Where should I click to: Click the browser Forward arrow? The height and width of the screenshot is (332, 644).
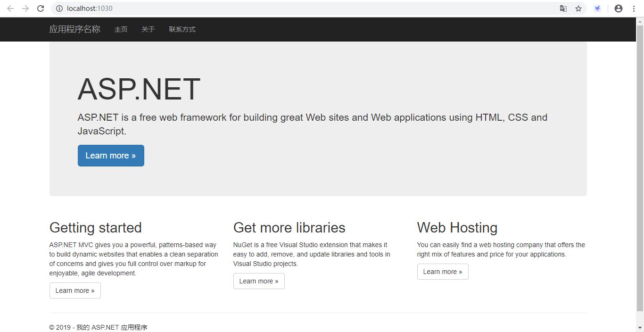coord(25,8)
